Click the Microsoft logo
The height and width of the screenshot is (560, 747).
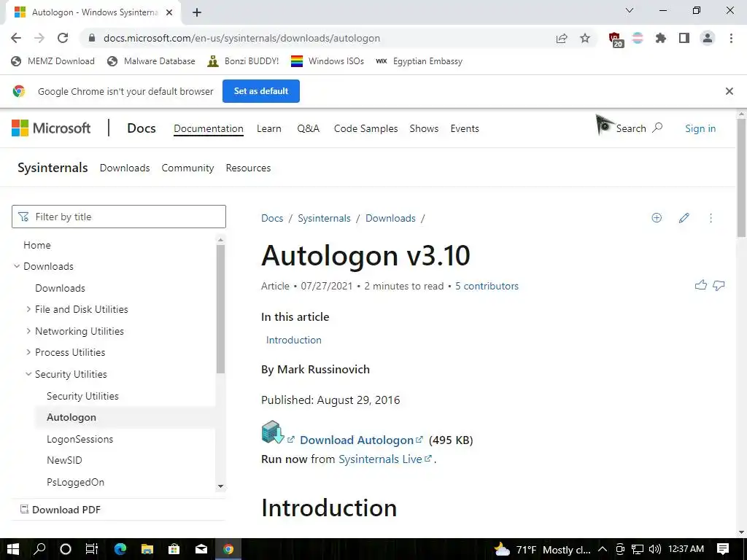coord(51,128)
